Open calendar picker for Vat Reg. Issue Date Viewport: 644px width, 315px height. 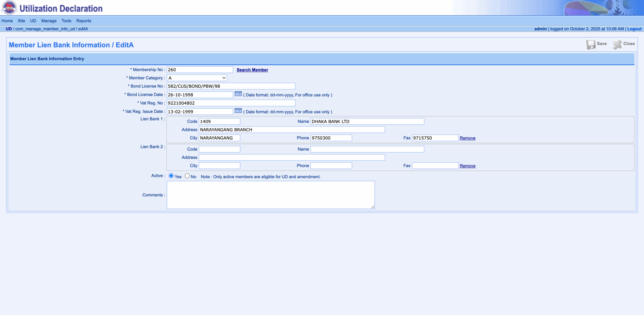pyautogui.click(x=238, y=111)
